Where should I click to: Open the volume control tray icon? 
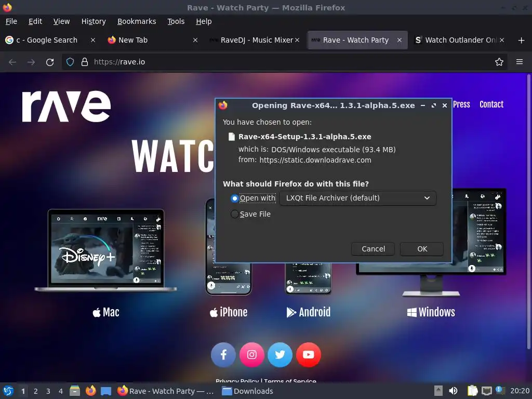tap(453, 391)
